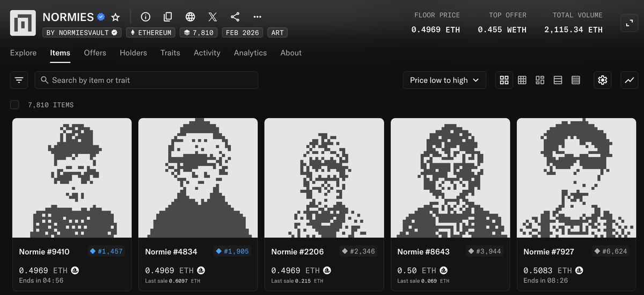Click the FEB 2026 date badge

click(x=242, y=33)
